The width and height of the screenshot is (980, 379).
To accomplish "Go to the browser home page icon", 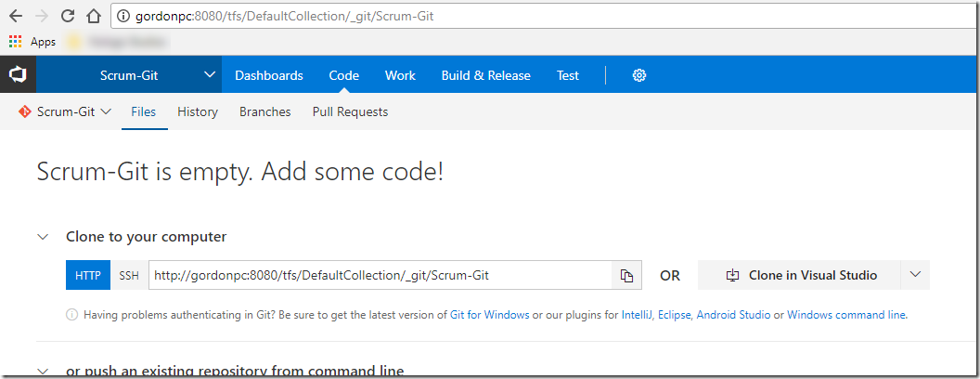I will pyautogui.click(x=93, y=17).
